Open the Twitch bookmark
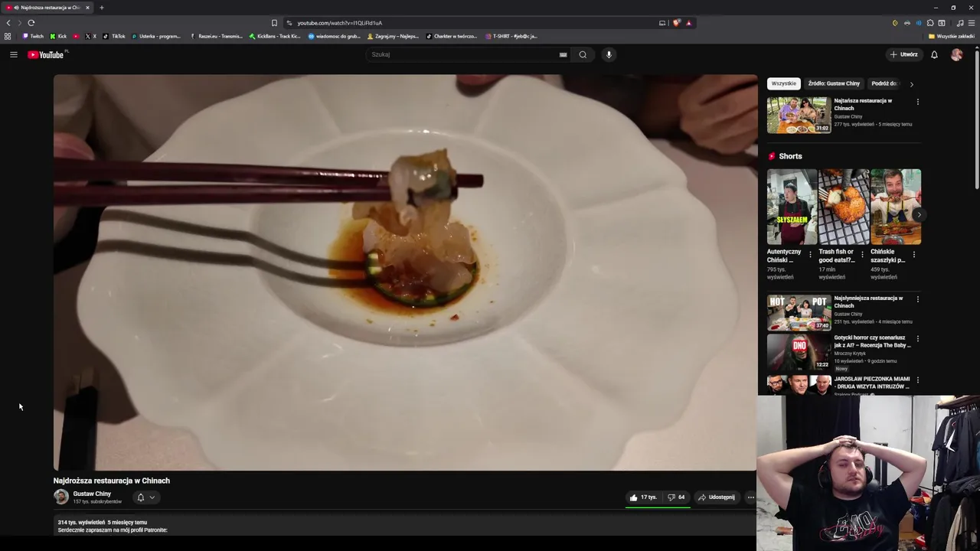Image resolution: width=980 pixels, height=551 pixels. pos(33,36)
